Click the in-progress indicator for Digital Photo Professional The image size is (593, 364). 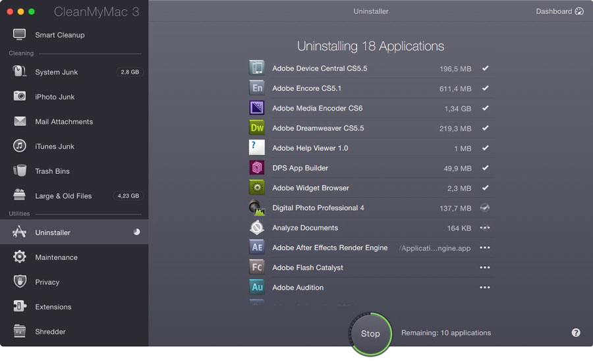point(485,207)
